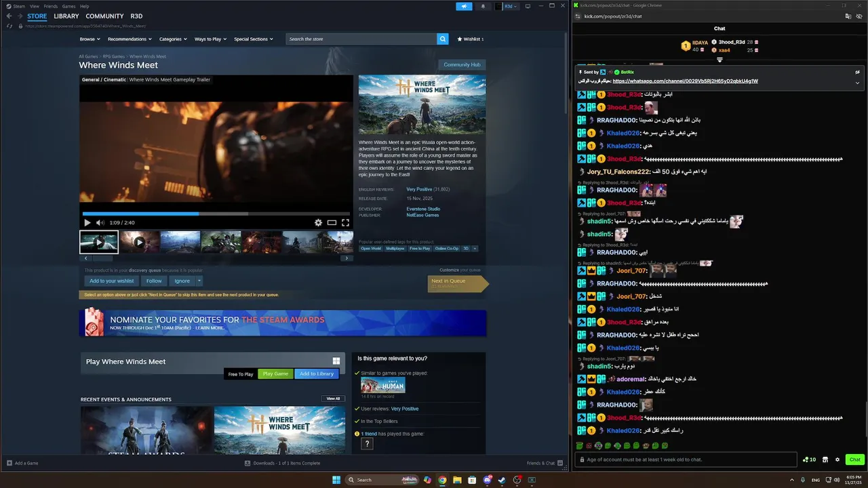Open the Recommendations dropdown
Viewport: 868px width, 488px height.
pyautogui.click(x=130, y=39)
